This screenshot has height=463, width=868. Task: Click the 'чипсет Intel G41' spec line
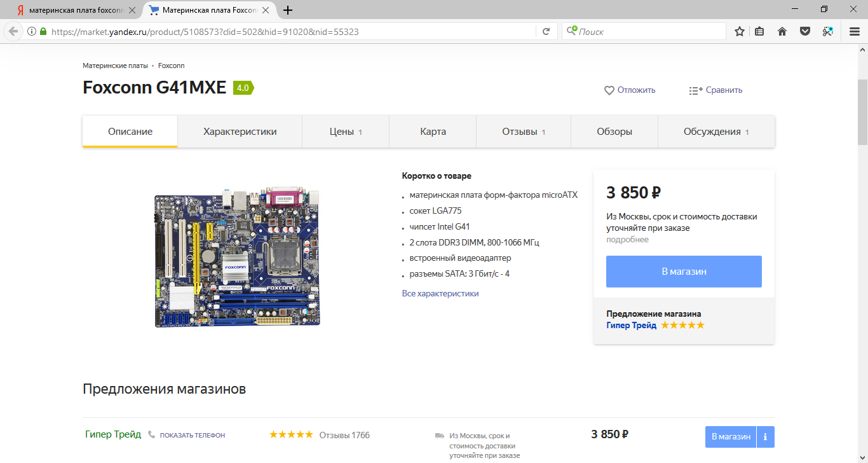coord(440,226)
